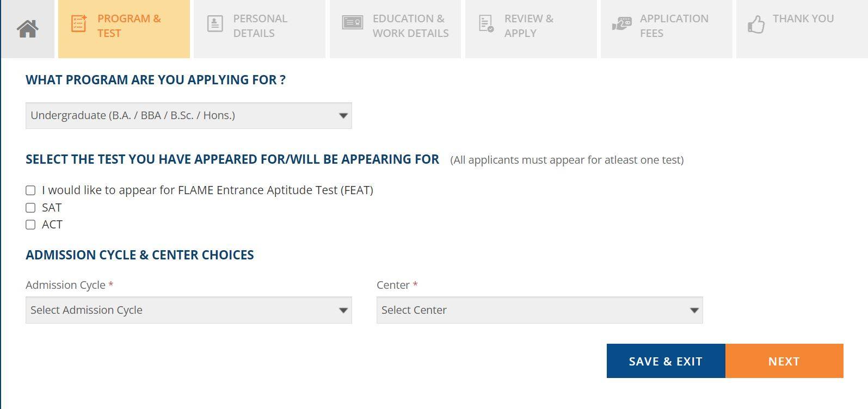Tick the SAT checkbox
This screenshot has width=868, height=409.
(x=30, y=208)
